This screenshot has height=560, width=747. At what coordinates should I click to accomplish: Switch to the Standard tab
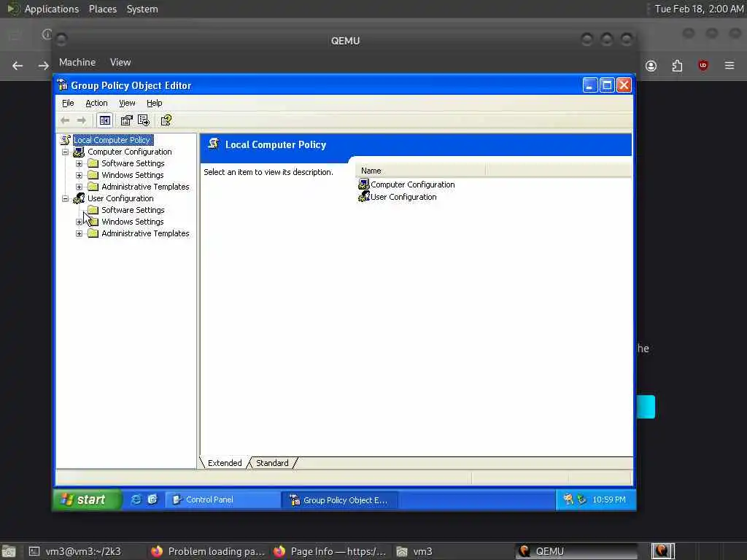tap(272, 463)
